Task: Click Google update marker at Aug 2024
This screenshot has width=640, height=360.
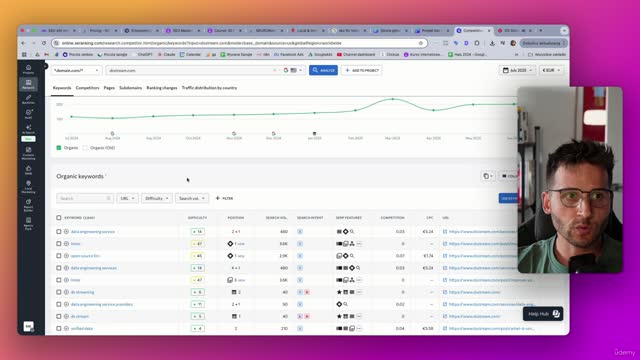Action: [x=113, y=133]
